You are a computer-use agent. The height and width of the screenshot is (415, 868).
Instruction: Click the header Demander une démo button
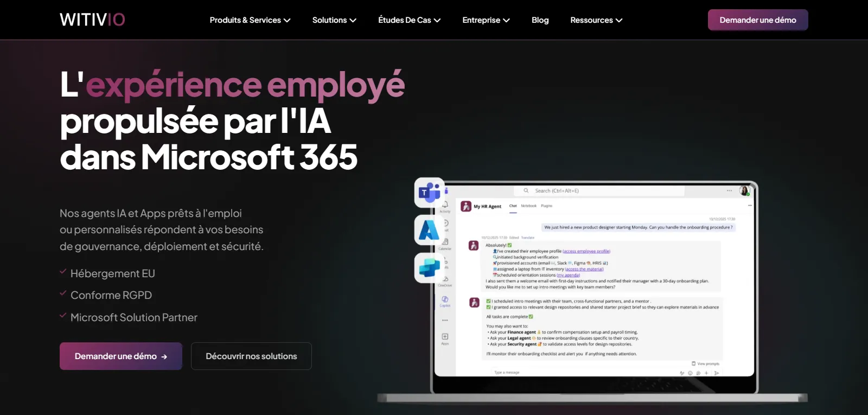tap(758, 20)
